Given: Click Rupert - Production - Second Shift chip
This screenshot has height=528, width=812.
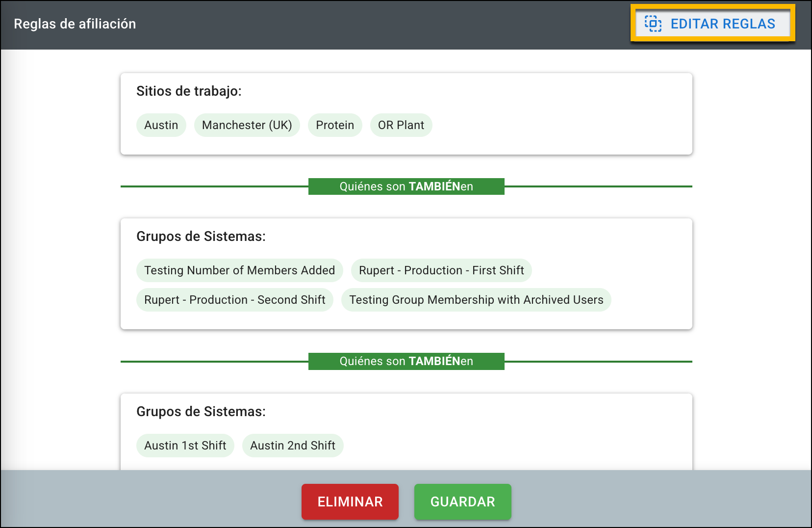Looking at the screenshot, I should tap(235, 300).
